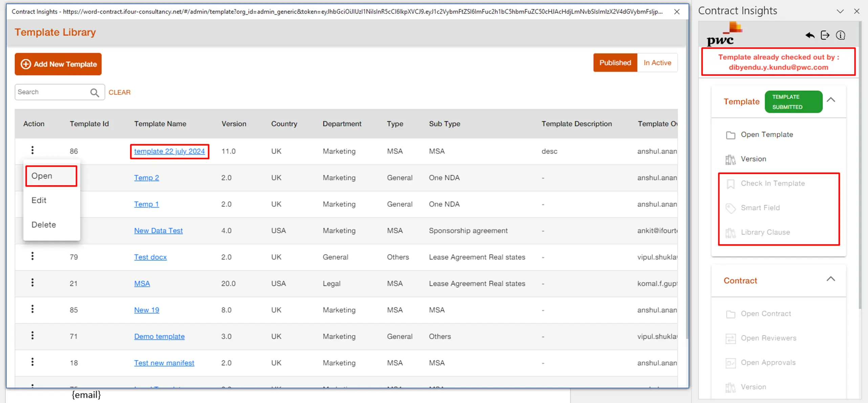Open the Test new manifest template link

pos(164,363)
